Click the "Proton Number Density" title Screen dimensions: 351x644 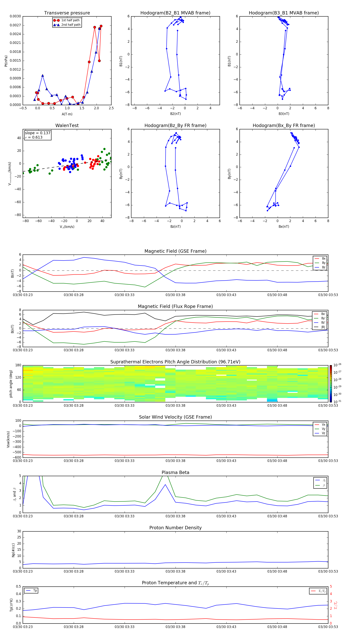[x=175, y=528]
